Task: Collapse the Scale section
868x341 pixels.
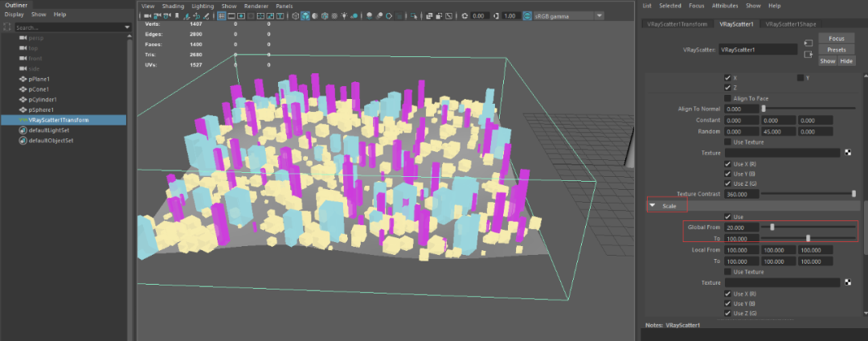Action: click(x=653, y=206)
